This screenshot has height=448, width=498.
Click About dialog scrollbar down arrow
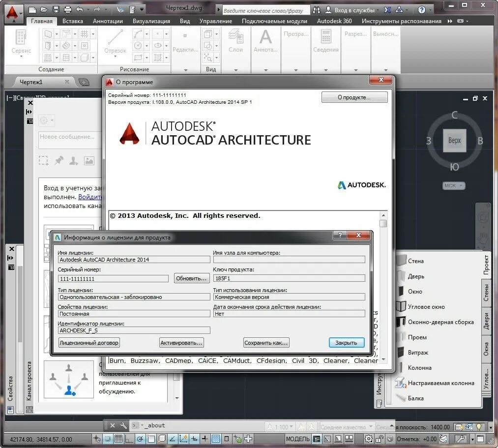click(x=383, y=359)
